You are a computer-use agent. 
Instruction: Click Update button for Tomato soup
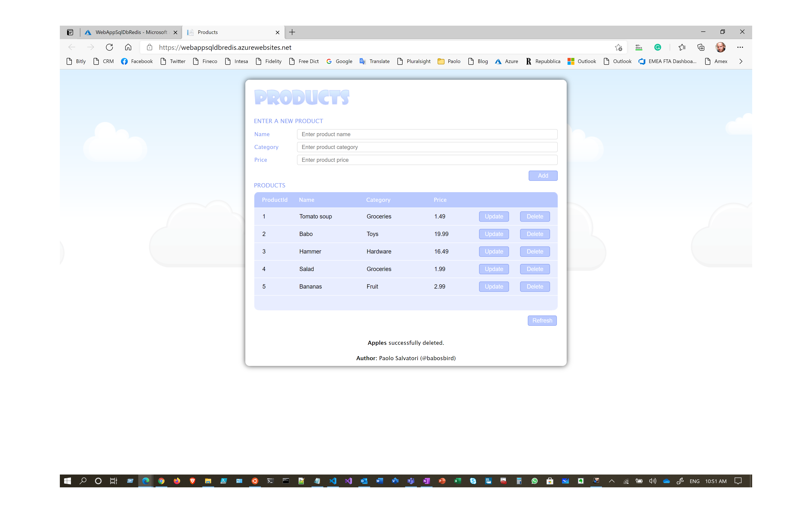pyautogui.click(x=493, y=216)
